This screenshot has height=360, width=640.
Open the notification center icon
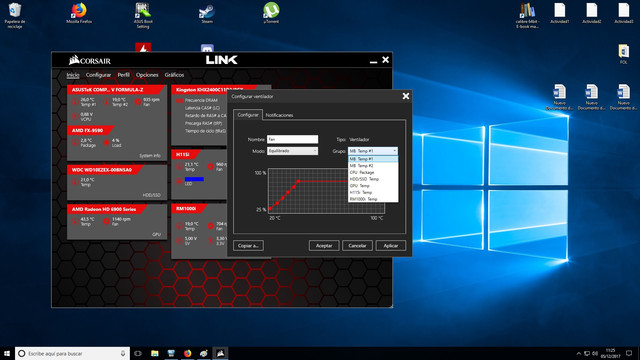click(629, 353)
